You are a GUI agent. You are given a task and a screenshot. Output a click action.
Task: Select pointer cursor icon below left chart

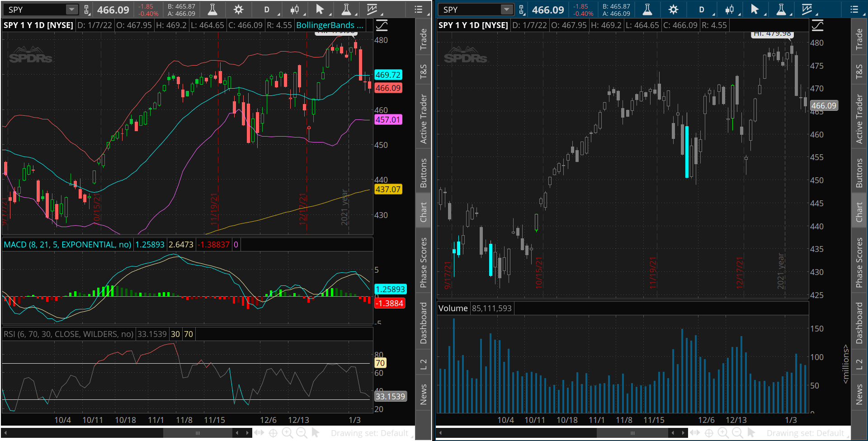click(316, 433)
